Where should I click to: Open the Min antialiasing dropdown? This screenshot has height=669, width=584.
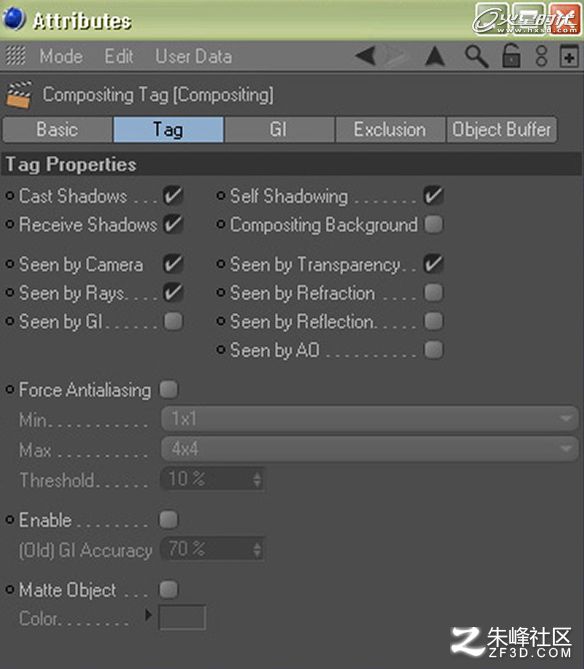click(x=369, y=419)
